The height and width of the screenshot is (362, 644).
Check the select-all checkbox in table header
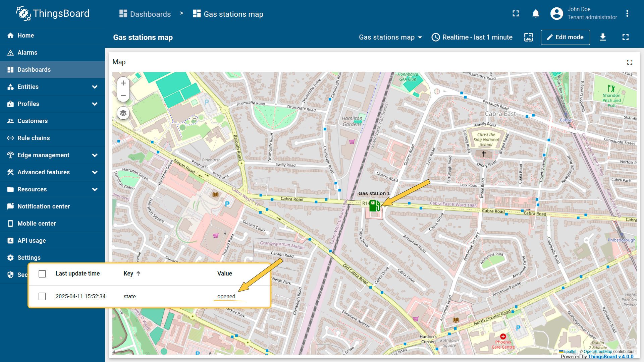click(x=42, y=274)
